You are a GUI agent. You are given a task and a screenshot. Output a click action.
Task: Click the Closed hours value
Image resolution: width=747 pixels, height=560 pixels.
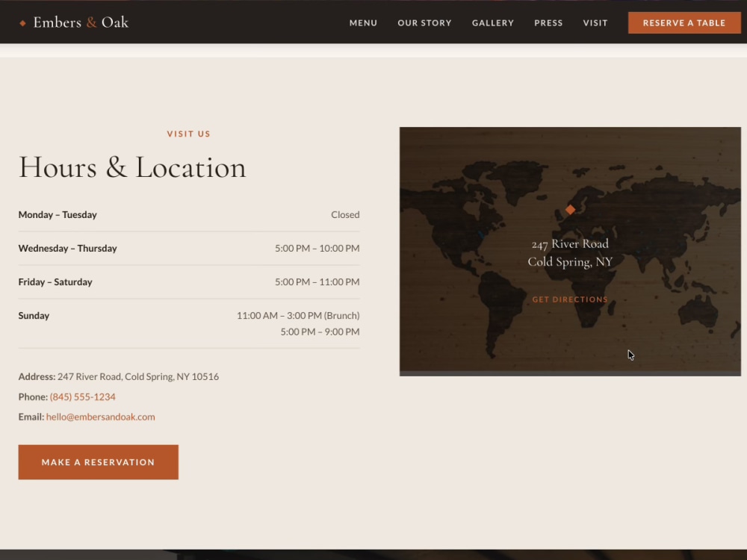pos(345,215)
